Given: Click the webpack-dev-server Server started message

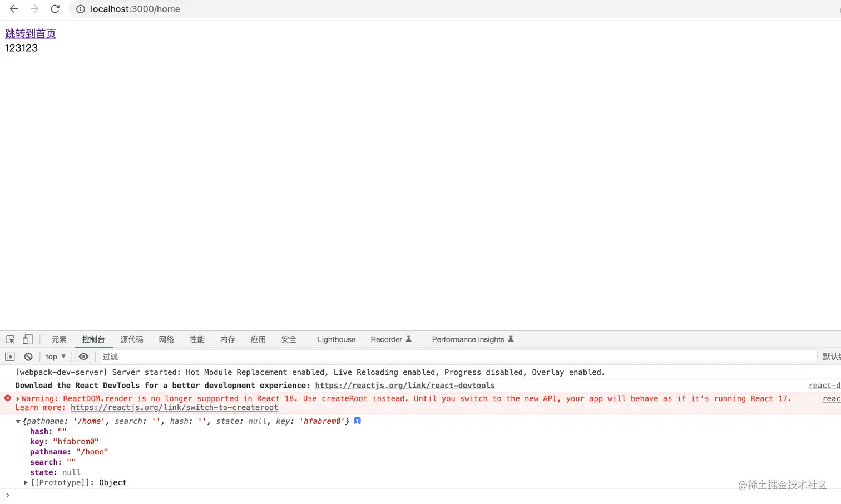Looking at the screenshot, I should point(310,372).
